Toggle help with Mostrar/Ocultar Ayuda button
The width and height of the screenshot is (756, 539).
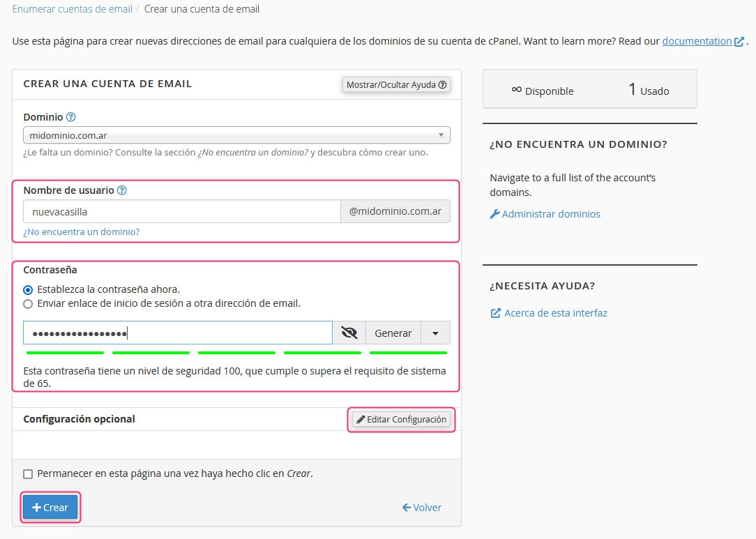tap(396, 85)
